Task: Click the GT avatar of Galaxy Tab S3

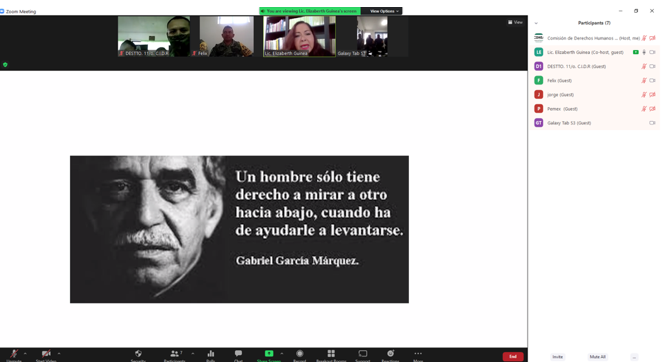Action: 539,123
